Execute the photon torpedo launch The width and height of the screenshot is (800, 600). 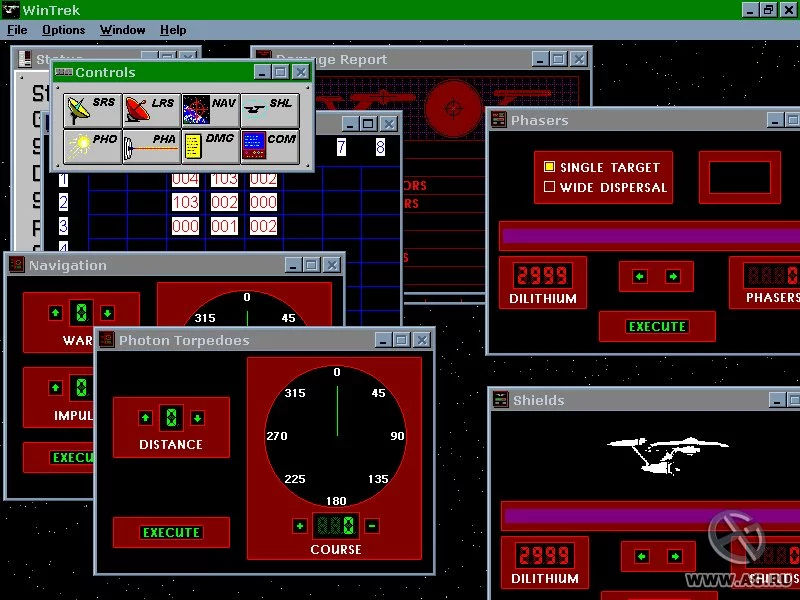(171, 532)
